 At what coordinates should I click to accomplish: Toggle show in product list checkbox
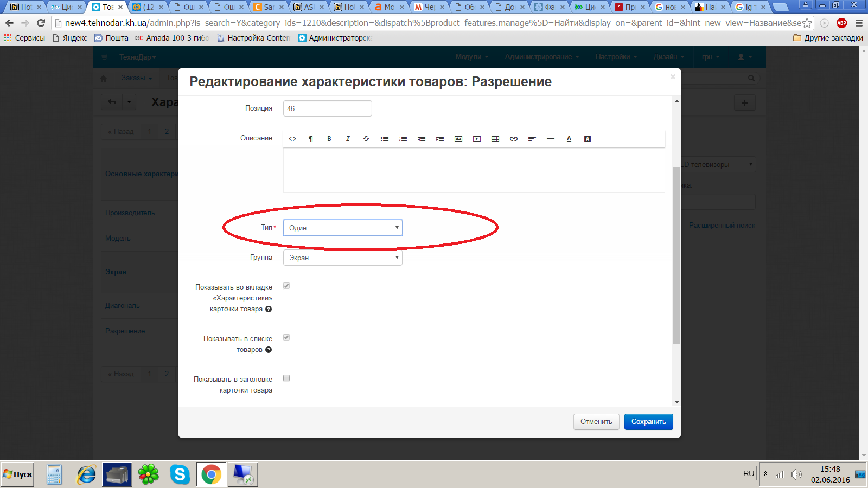[x=286, y=337]
